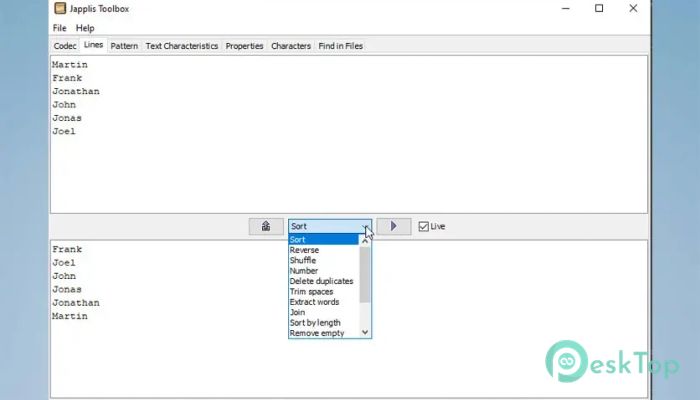Select Sort in the dropdown list
This screenshot has height=400, width=700.
(x=324, y=240)
